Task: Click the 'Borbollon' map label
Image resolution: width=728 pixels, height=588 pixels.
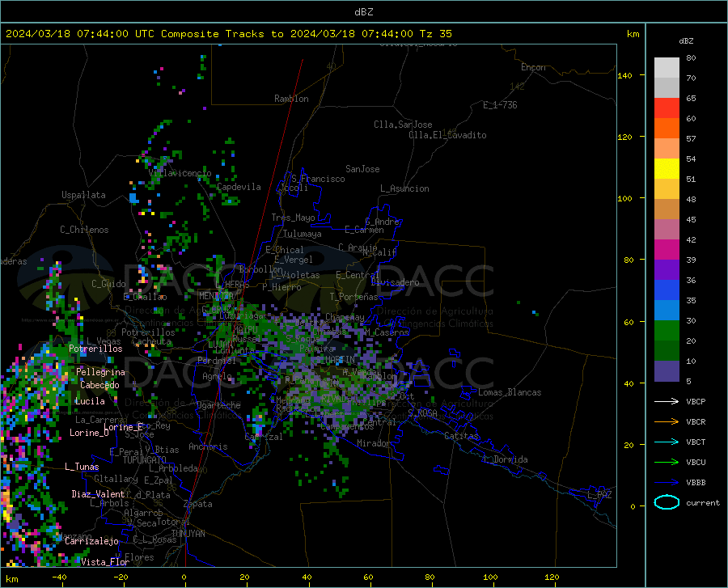Action: tap(261, 269)
